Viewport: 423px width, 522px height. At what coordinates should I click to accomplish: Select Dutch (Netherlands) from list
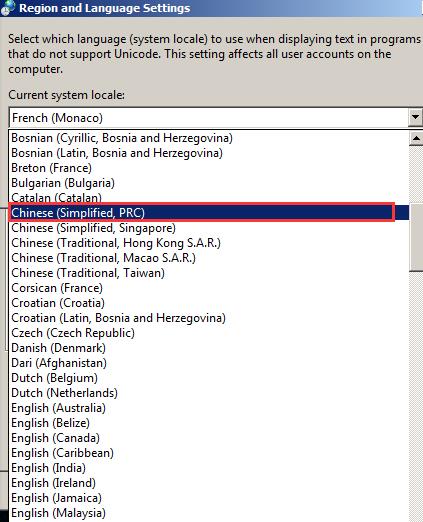pos(209,393)
